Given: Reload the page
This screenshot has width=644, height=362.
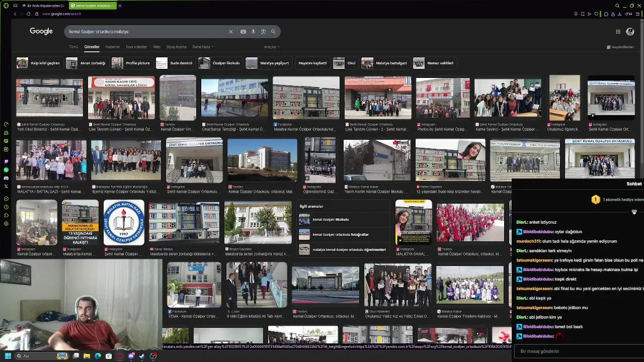Looking at the screenshot, I should [x=29, y=14].
